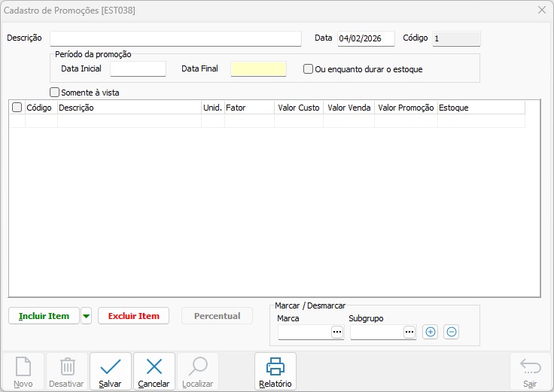Open Subgrupo lookup ellipsis button
The height and width of the screenshot is (392, 554).
(409, 332)
